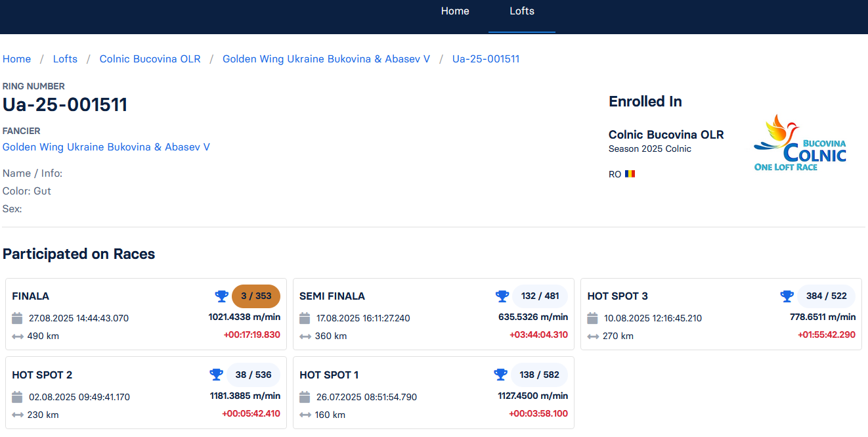Click the Romanian flag icon
The width and height of the screenshot is (868, 437).
630,174
